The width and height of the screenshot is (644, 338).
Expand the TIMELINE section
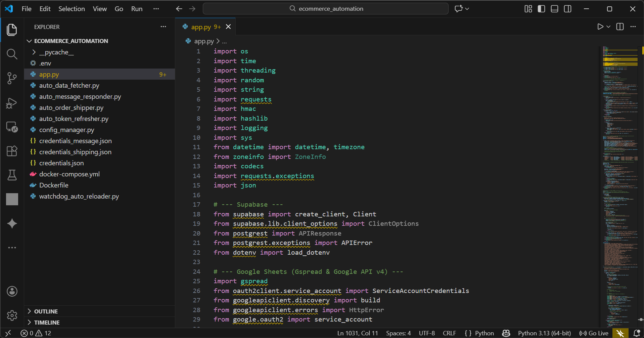tap(47, 323)
